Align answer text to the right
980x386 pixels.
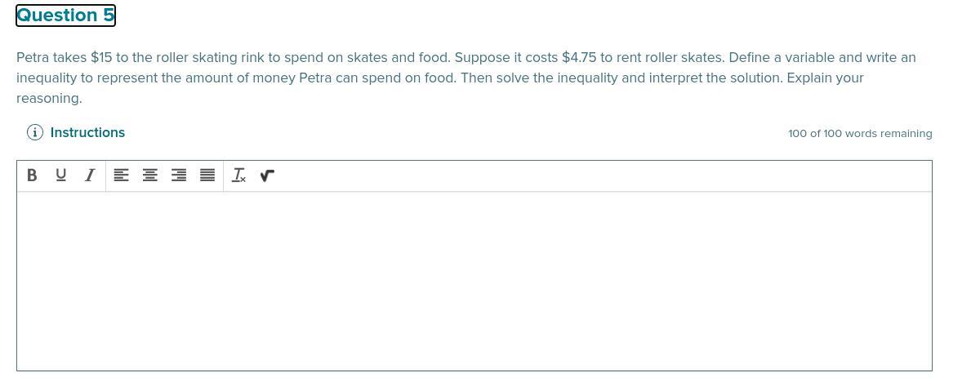(179, 175)
